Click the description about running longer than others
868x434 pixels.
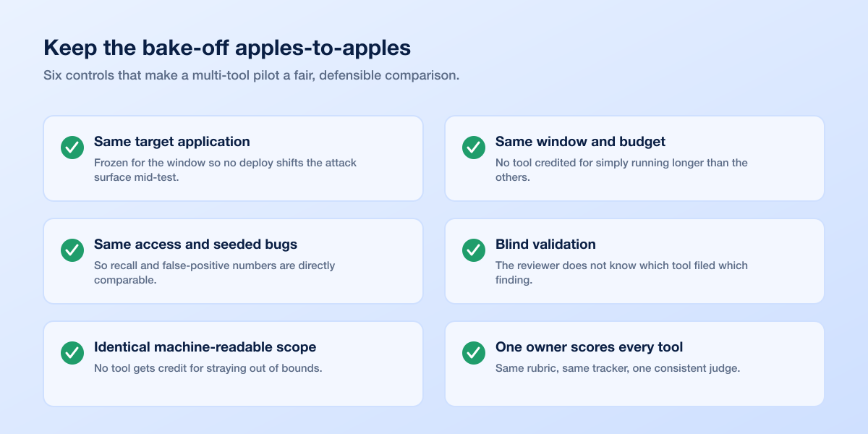[x=621, y=170]
